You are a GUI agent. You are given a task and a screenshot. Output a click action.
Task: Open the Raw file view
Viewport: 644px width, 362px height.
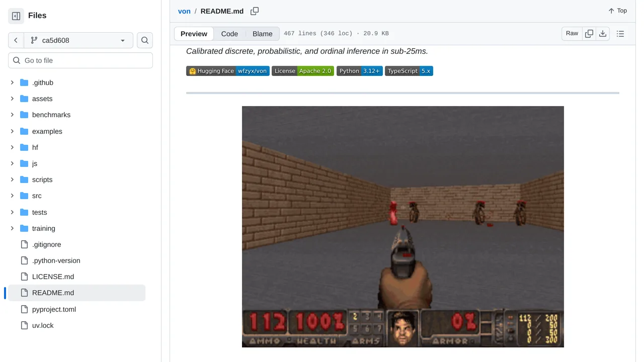[x=572, y=33]
